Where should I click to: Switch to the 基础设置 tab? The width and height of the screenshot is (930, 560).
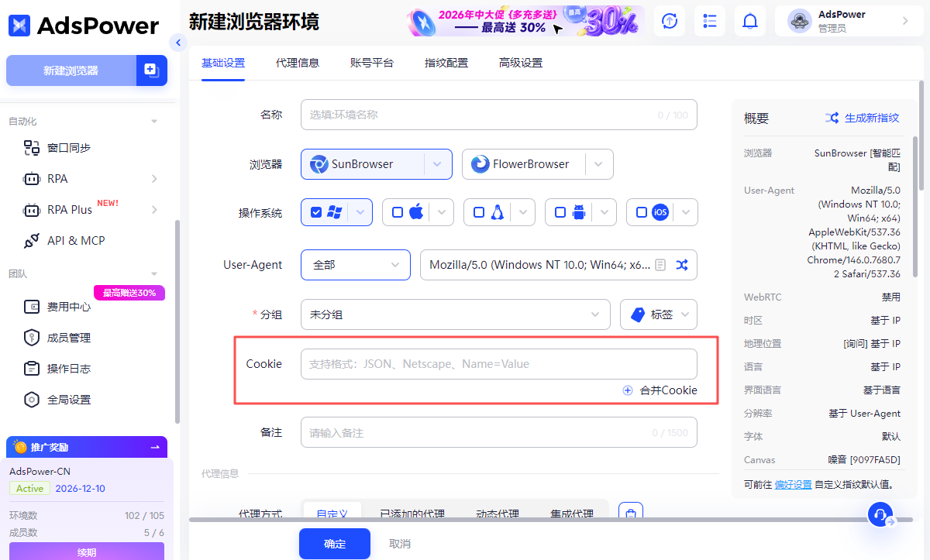[x=223, y=63]
